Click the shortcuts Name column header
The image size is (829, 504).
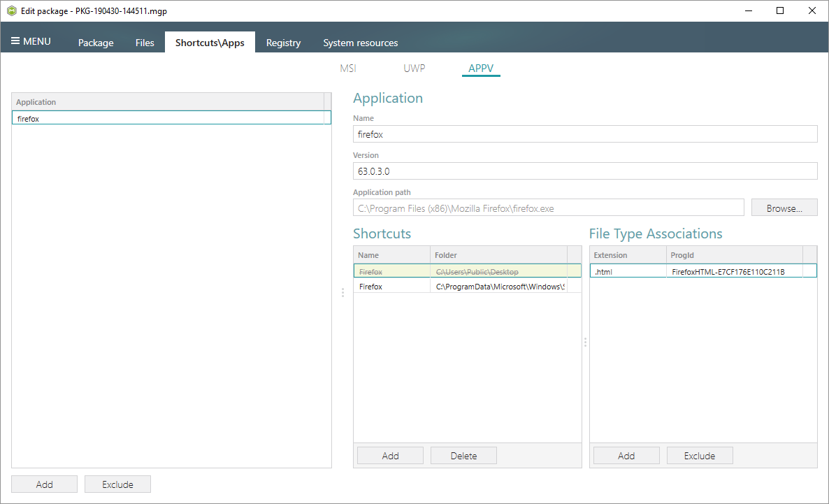391,255
